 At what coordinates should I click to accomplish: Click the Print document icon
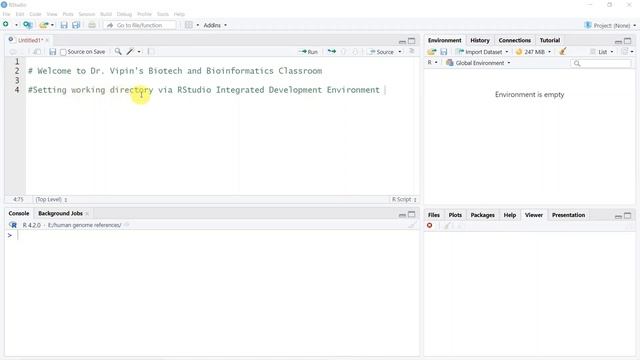pos(92,25)
